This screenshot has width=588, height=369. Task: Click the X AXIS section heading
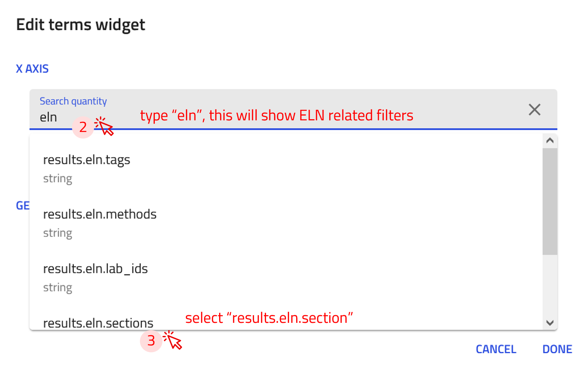tap(32, 69)
